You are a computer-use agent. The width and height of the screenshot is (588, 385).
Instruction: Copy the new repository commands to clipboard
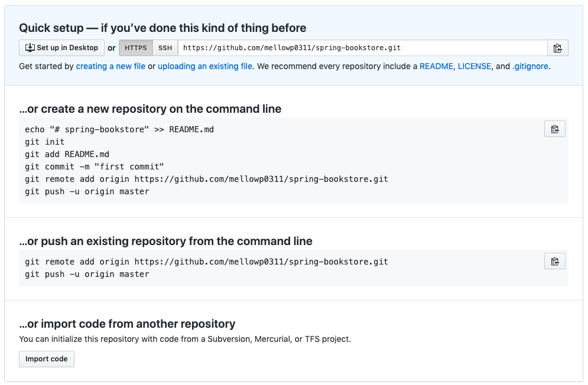554,129
